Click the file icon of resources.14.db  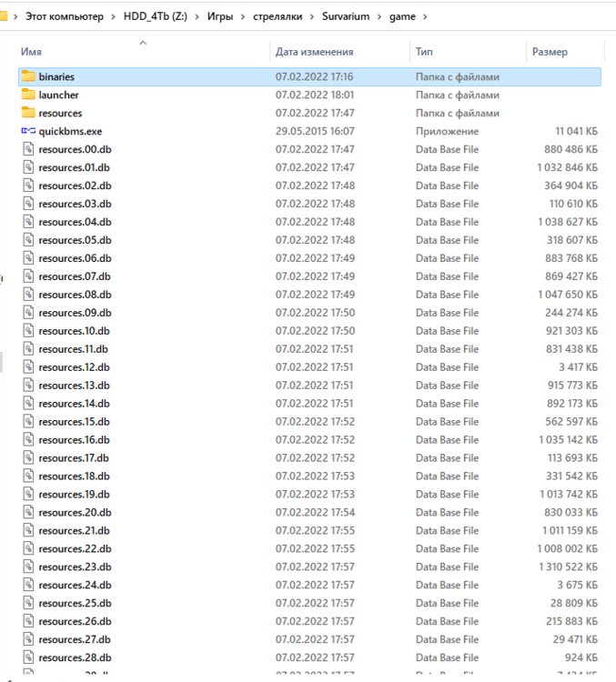coord(28,403)
